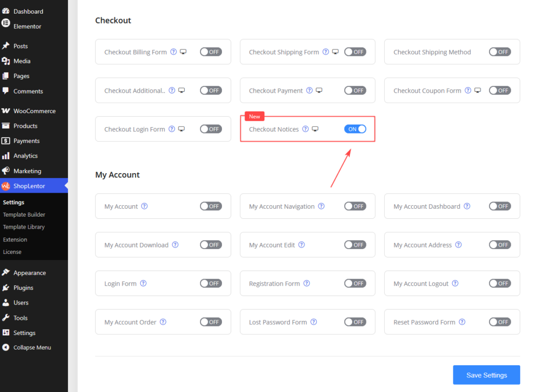
Task: Click the Save Settings button
Action: (x=486, y=375)
